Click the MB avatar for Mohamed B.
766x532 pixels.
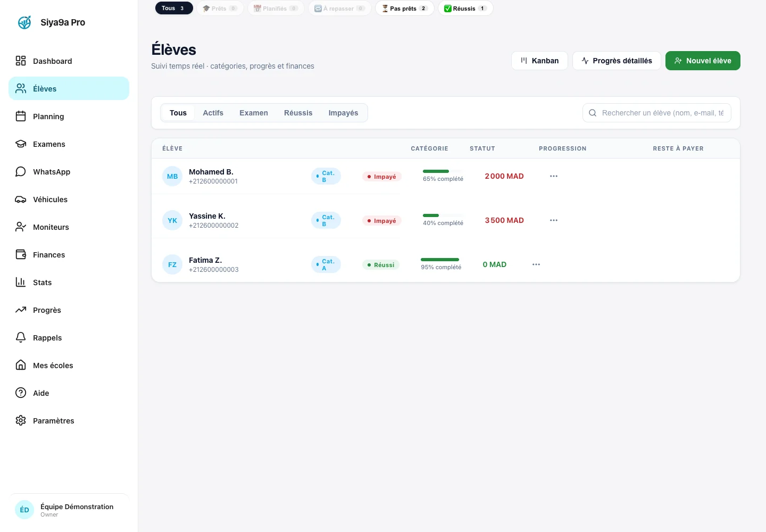pyautogui.click(x=172, y=176)
